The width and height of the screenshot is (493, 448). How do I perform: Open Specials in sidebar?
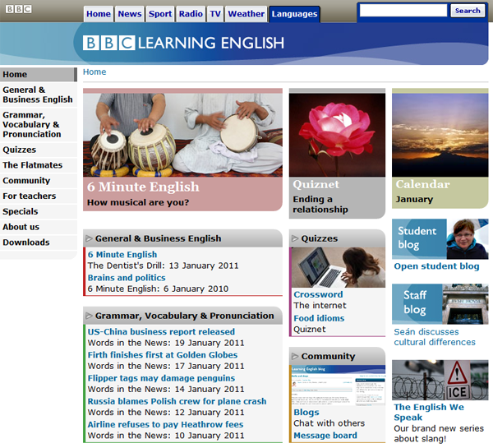(39, 211)
